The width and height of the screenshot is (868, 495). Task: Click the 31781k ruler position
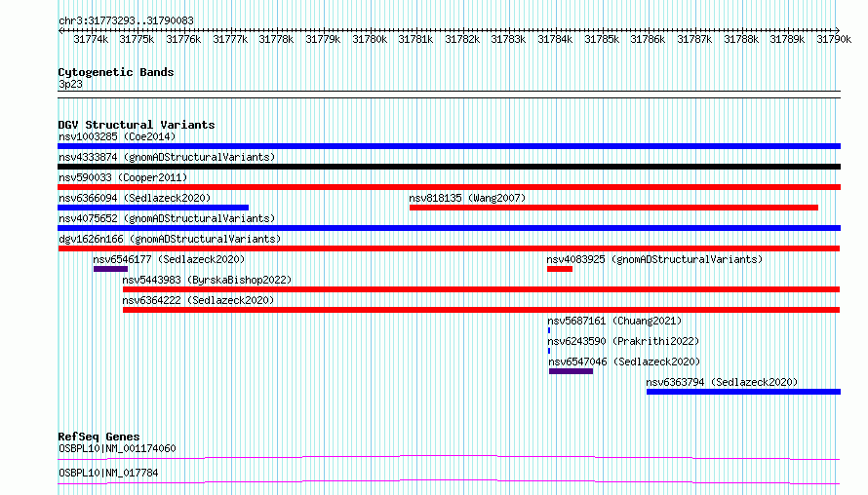tap(415, 39)
